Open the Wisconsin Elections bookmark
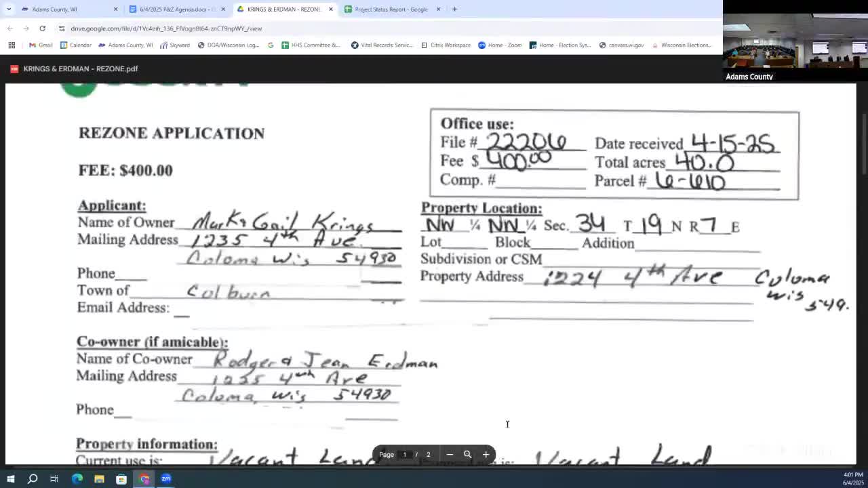The image size is (868, 488). tap(682, 45)
